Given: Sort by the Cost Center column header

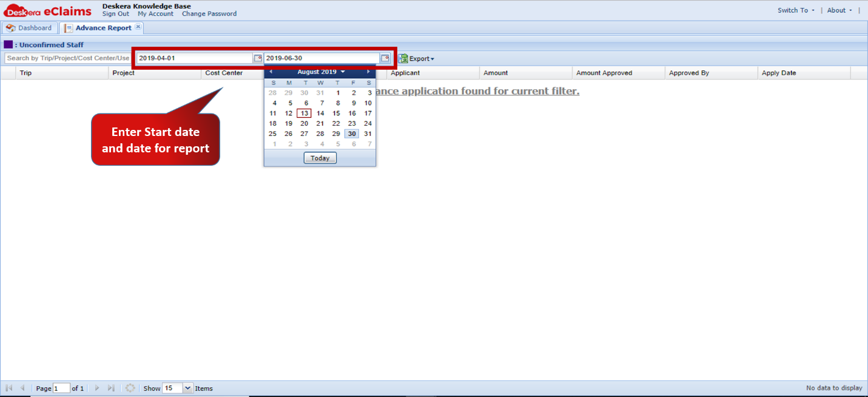Looking at the screenshot, I should (233, 73).
